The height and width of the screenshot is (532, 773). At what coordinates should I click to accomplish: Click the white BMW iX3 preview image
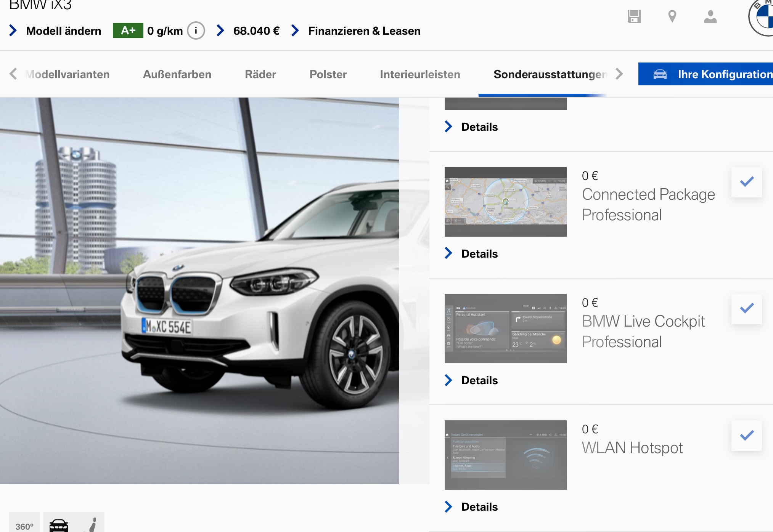[199, 290]
